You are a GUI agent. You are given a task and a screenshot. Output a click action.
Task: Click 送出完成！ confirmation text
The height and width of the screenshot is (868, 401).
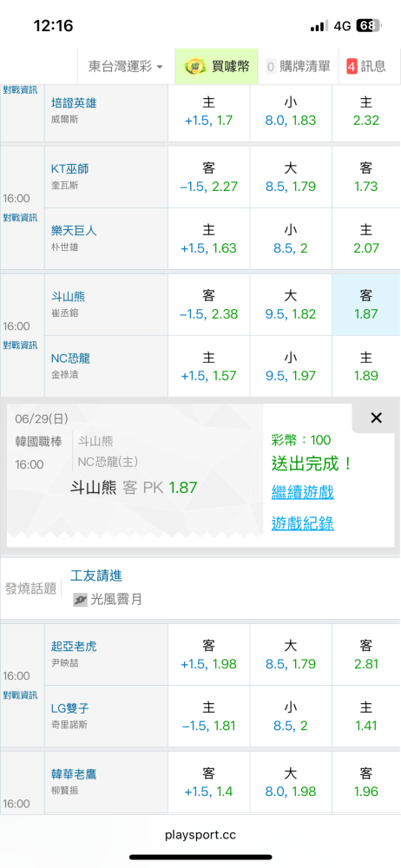[312, 464]
